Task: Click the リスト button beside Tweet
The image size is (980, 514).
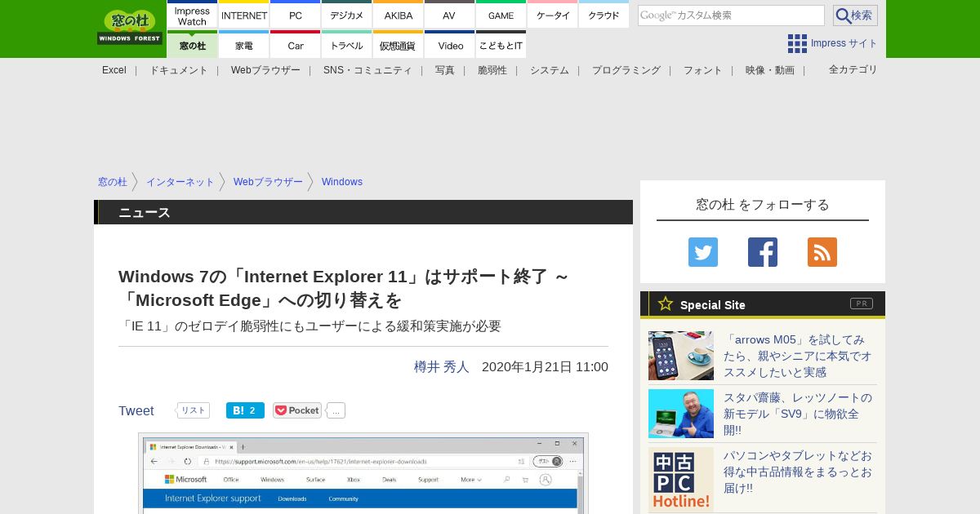Action: pyautogui.click(x=194, y=410)
